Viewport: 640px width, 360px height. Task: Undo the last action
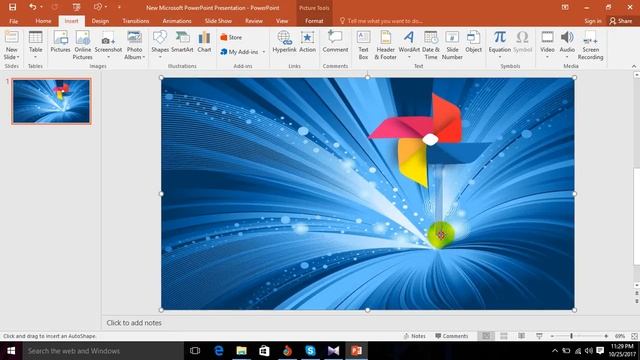(32, 7)
